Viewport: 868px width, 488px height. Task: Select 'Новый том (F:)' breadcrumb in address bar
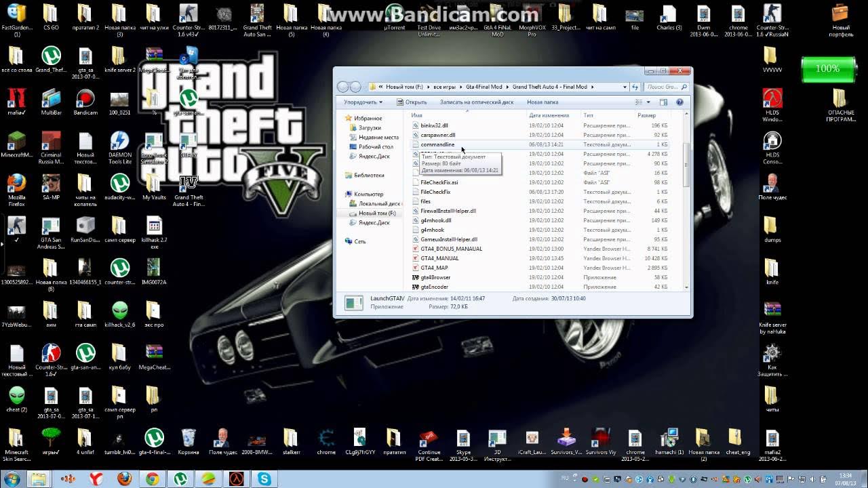(x=404, y=87)
